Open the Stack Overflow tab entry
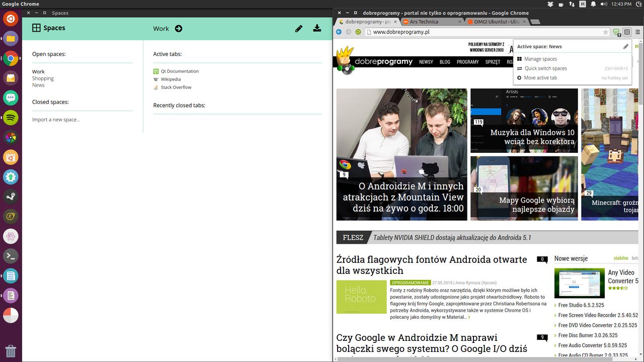 click(173, 87)
